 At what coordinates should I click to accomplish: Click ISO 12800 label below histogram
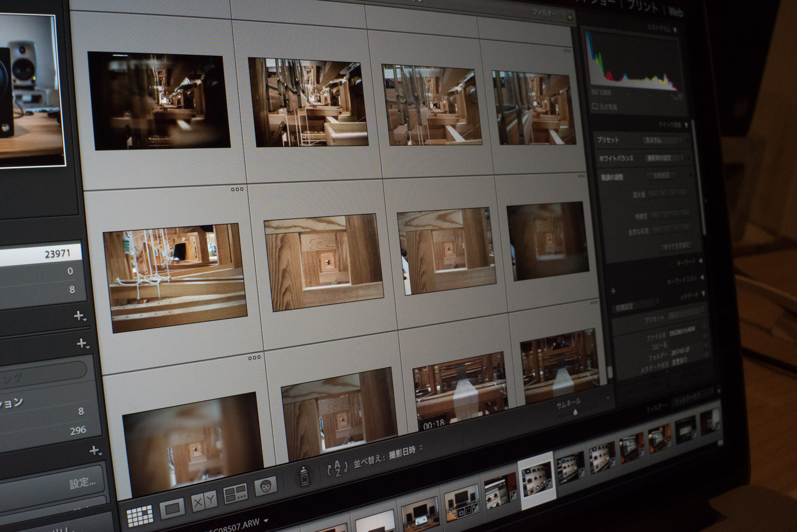602,92
